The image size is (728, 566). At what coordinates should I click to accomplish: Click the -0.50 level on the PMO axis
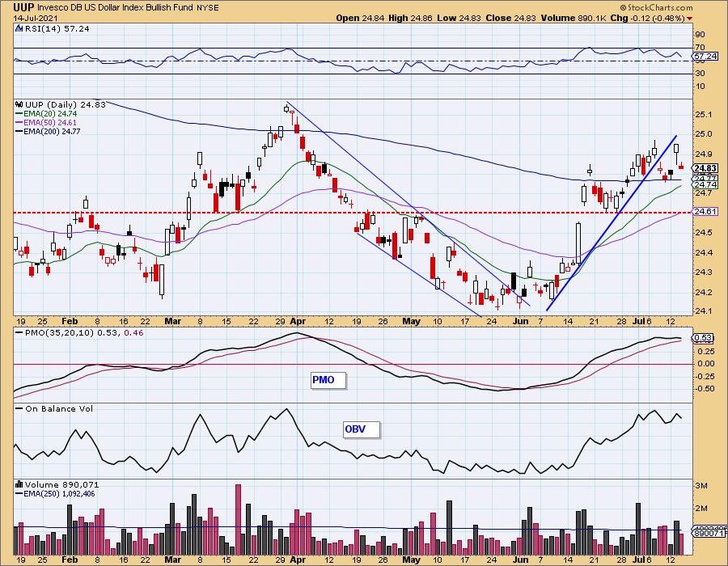point(705,389)
